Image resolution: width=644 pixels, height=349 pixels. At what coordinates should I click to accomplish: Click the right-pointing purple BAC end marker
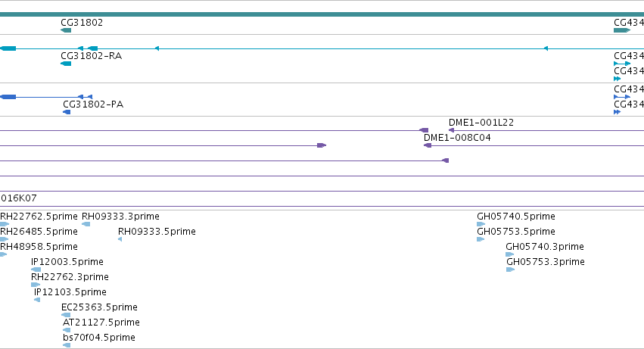click(x=322, y=145)
